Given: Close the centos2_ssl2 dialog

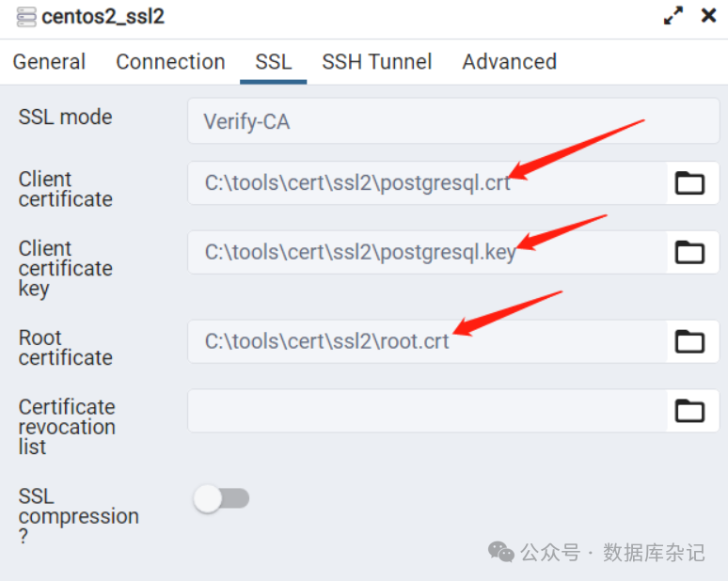Looking at the screenshot, I should point(708,16).
